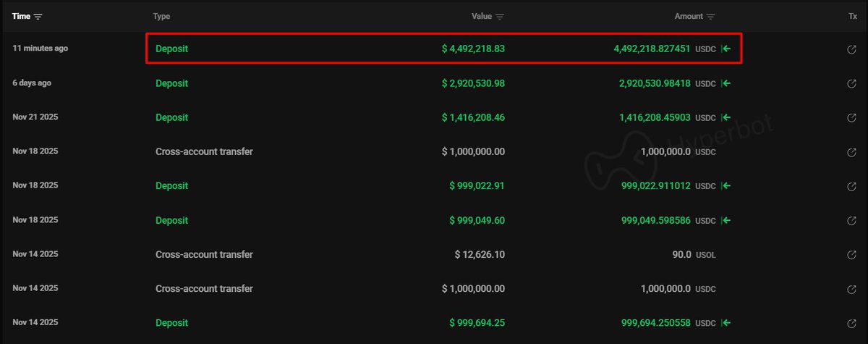868x344 pixels.
Task: Open transaction link for the 11 minutes ago deposit
Action: point(851,49)
